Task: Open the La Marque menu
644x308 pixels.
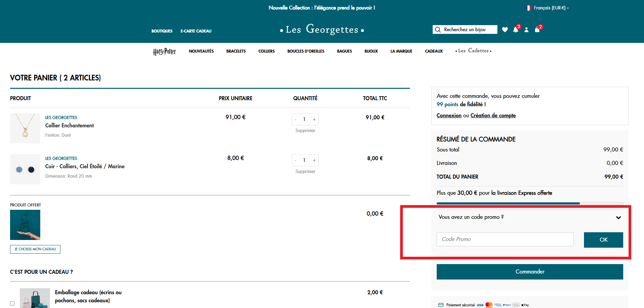Action: pyautogui.click(x=401, y=51)
